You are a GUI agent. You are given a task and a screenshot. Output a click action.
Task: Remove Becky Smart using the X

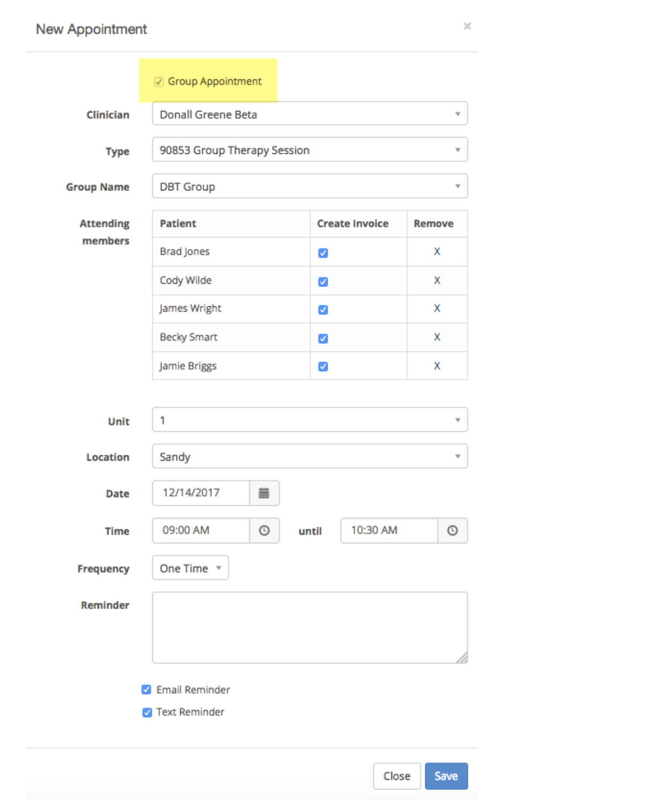pos(437,337)
